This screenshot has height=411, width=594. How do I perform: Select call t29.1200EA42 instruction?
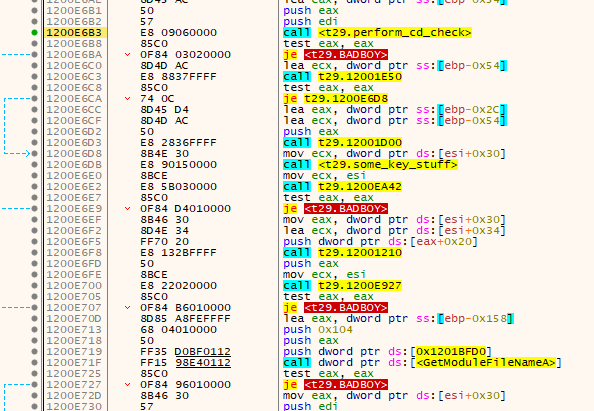342,186
